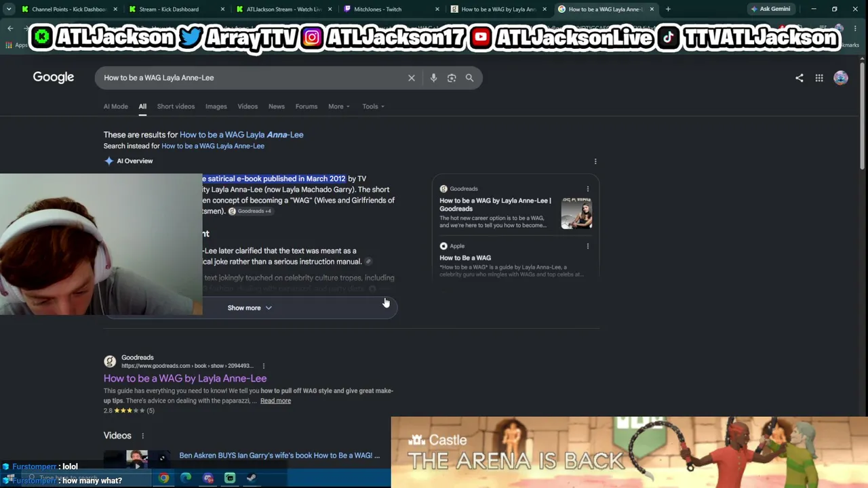Screen dimensions: 868x488
Task: Open the Google apps grid
Action: (819, 78)
